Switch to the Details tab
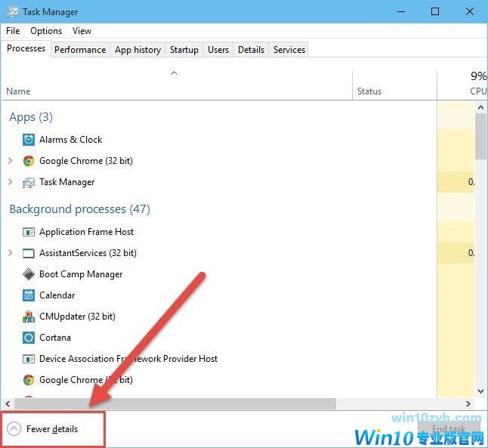The width and height of the screenshot is (488, 448). pyautogui.click(x=251, y=50)
